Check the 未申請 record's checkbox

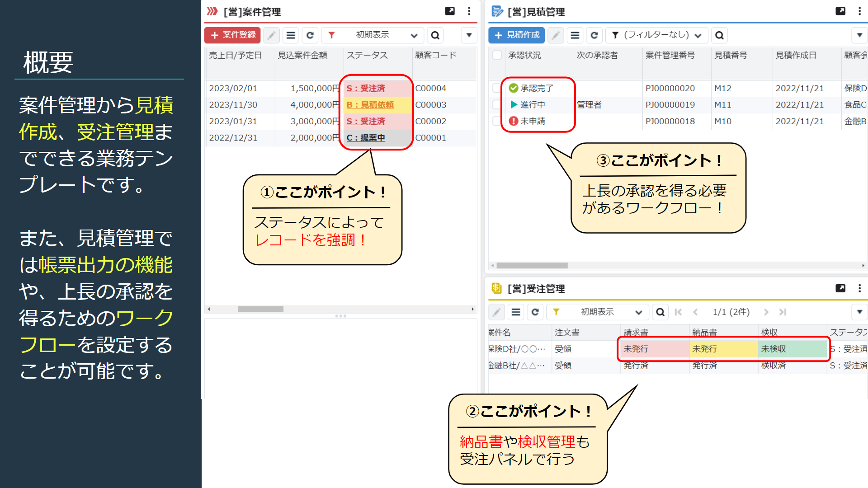495,121
